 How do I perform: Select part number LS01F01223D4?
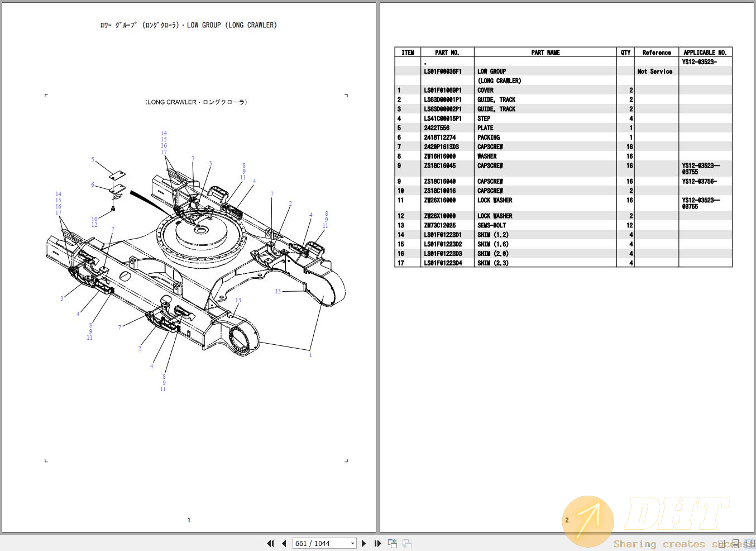[443, 263]
